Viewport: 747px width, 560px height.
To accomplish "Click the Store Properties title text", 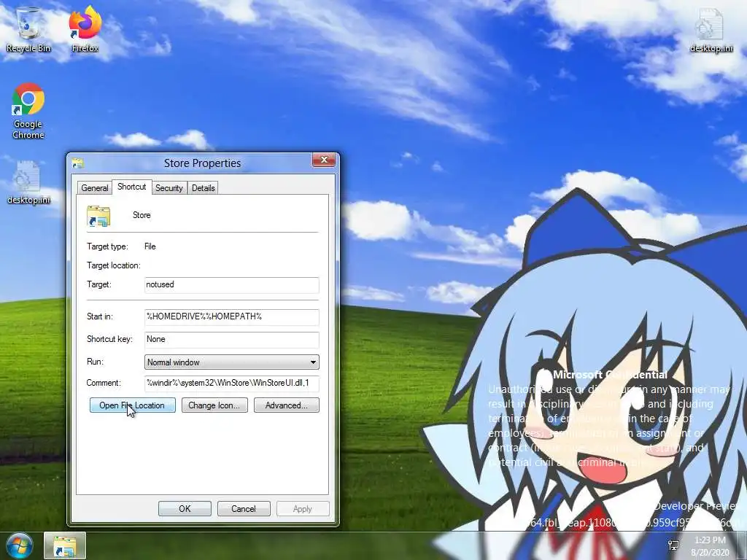I will coord(203,163).
